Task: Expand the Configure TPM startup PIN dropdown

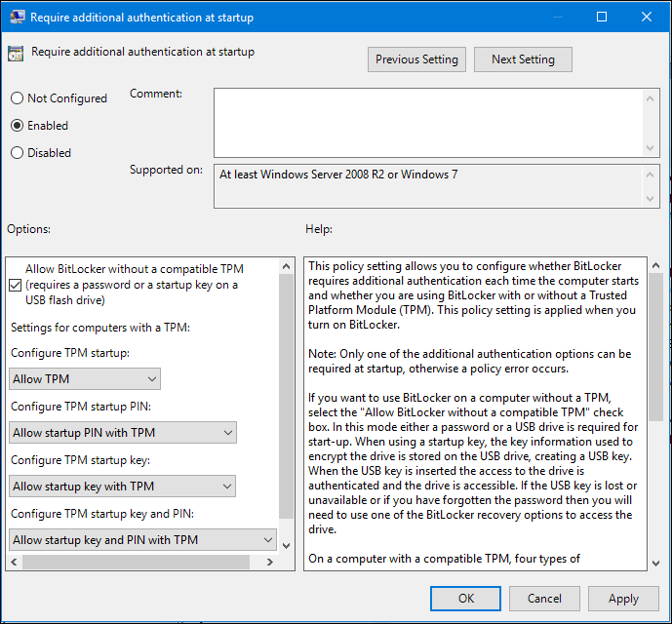Action: click(123, 433)
